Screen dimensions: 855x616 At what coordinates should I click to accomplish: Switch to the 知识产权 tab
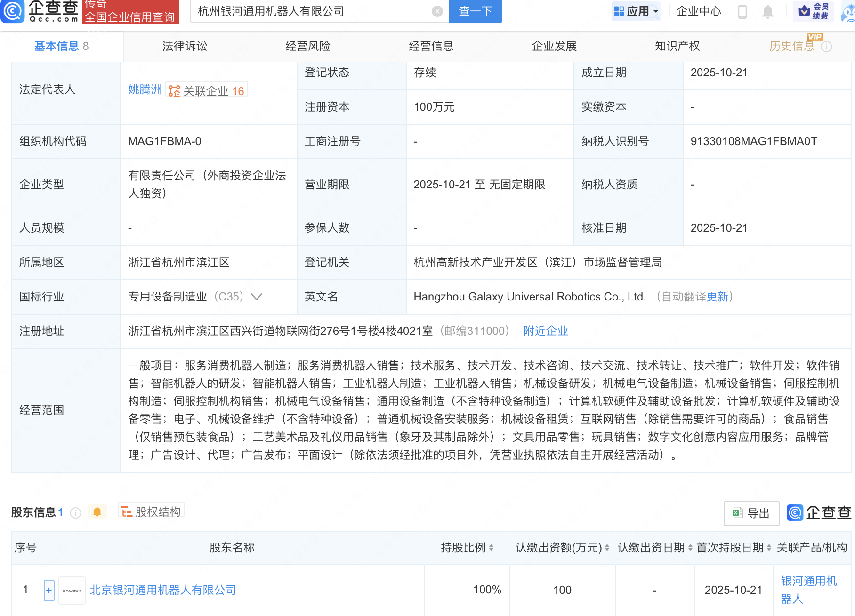(677, 46)
